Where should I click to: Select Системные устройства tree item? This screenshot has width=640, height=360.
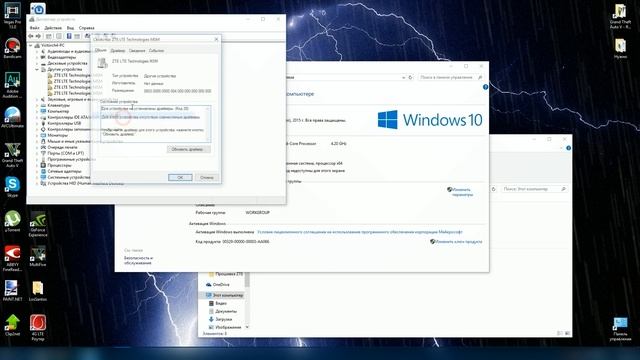65,178
